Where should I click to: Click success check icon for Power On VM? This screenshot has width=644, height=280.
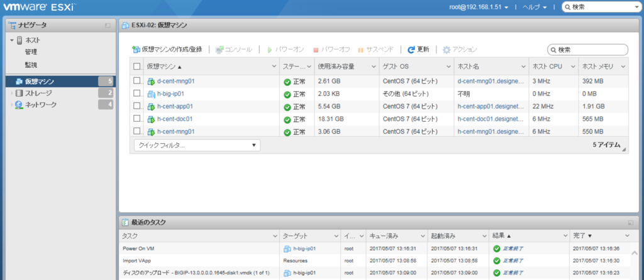coord(497,249)
